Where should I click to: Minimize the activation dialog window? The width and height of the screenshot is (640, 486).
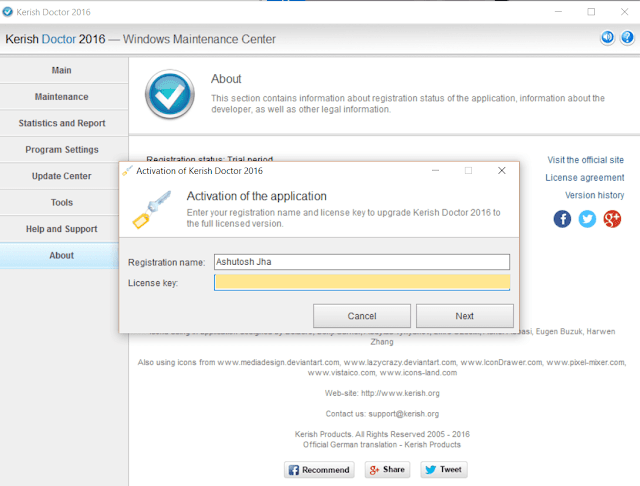[x=436, y=171]
